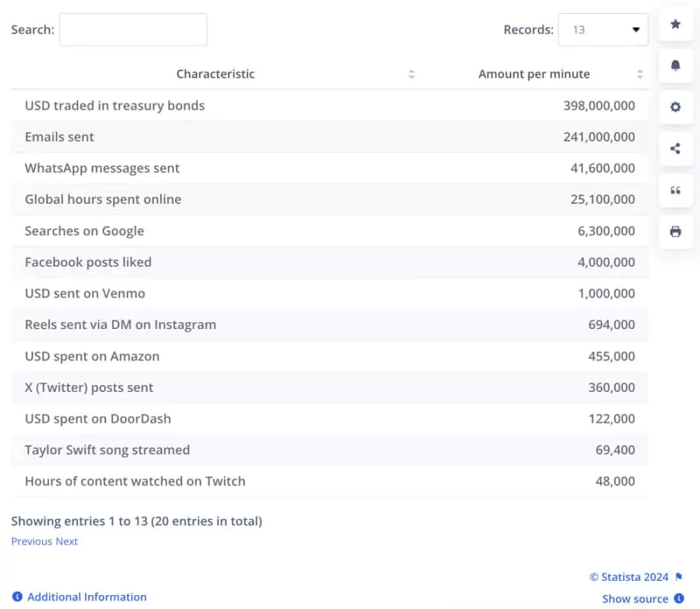Click the Characteristic column header

[x=215, y=74]
